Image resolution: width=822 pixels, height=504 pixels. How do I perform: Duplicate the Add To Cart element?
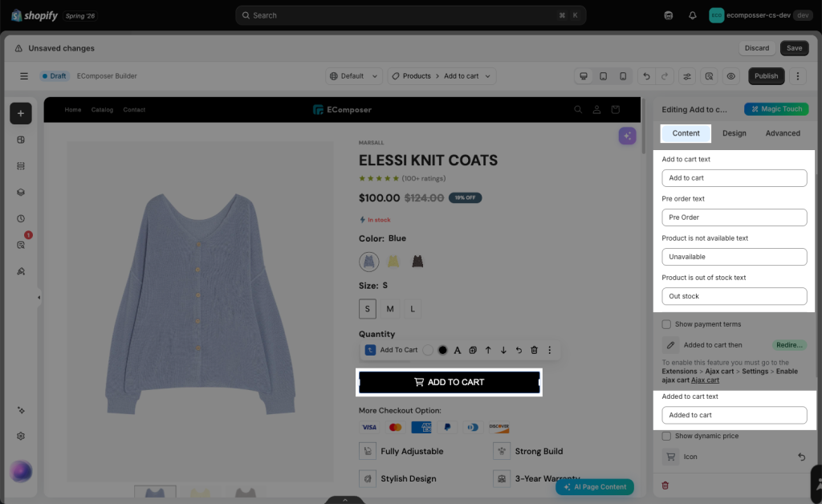[x=472, y=350]
